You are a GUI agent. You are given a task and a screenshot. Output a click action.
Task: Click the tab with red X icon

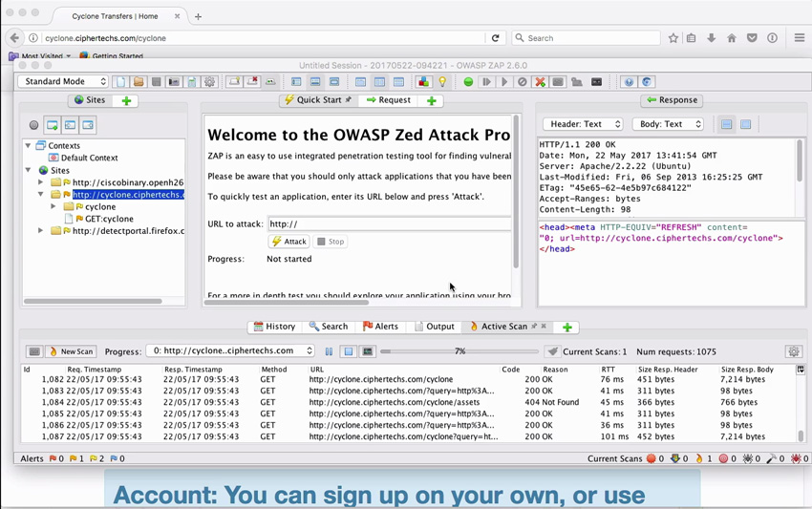click(252, 82)
